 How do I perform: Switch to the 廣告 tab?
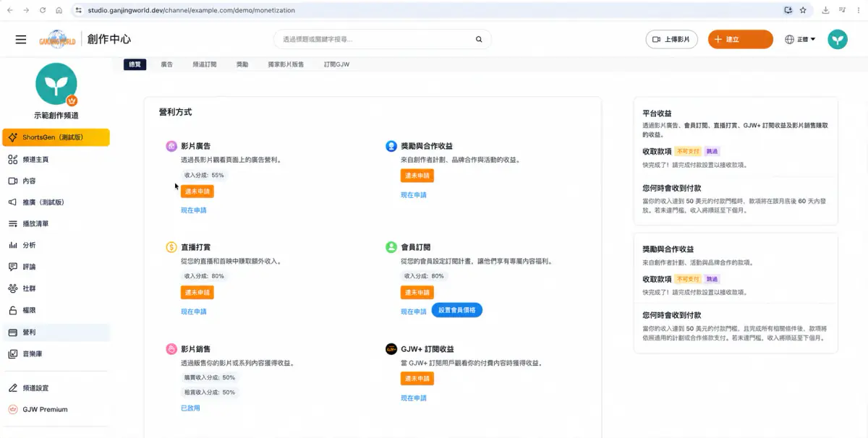coord(167,64)
